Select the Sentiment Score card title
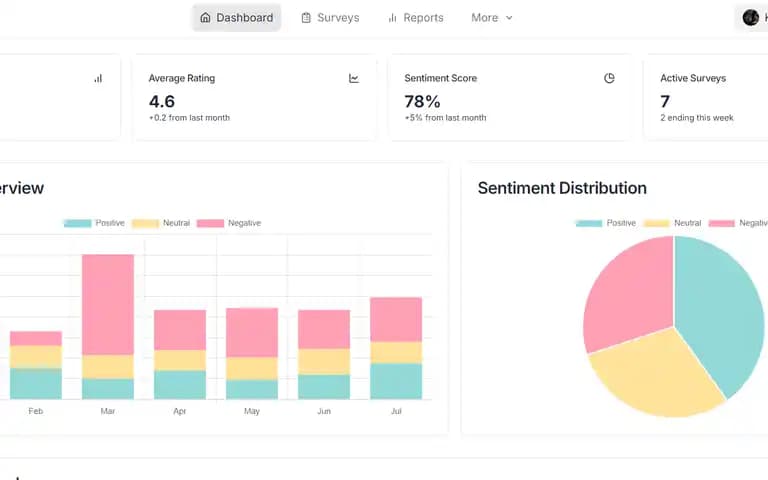This screenshot has height=480, width=768. click(x=440, y=78)
